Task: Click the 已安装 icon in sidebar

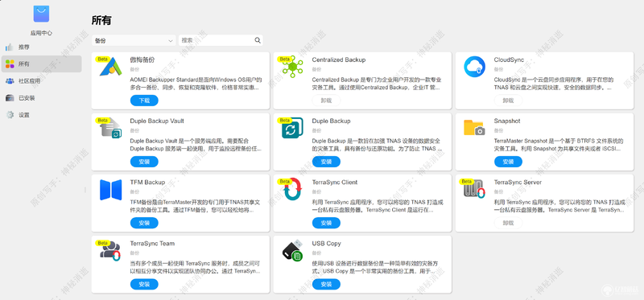Action: tap(10, 98)
